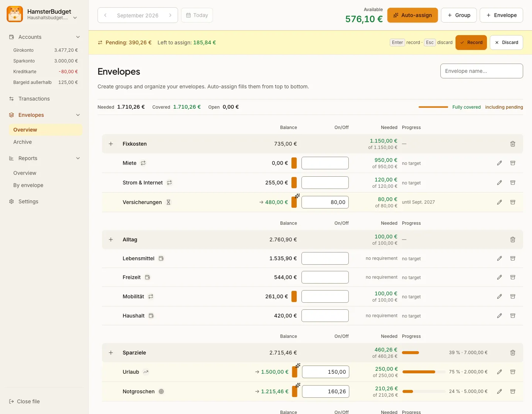Image resolution: width=532 pixels, height=414 pixels.
Task: Collapse the Reports sidebar section chevron
Action: click(78, 158)
